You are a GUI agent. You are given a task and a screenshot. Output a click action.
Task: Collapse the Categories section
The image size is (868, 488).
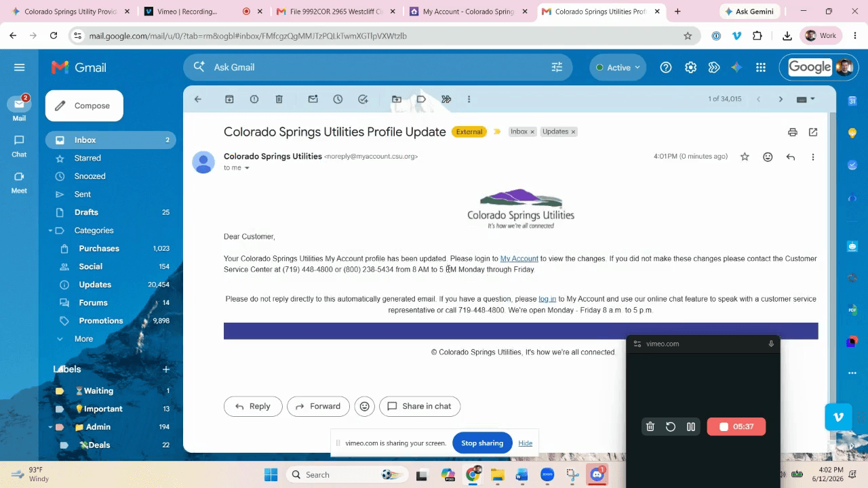click(50, 230)
